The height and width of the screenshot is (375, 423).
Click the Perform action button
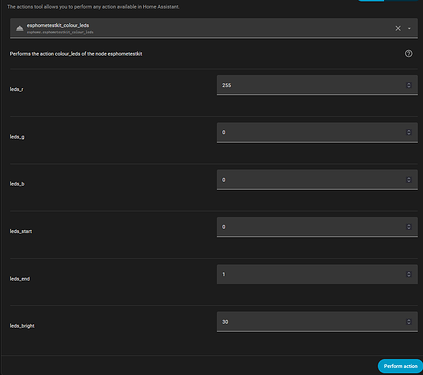[400, 366]
